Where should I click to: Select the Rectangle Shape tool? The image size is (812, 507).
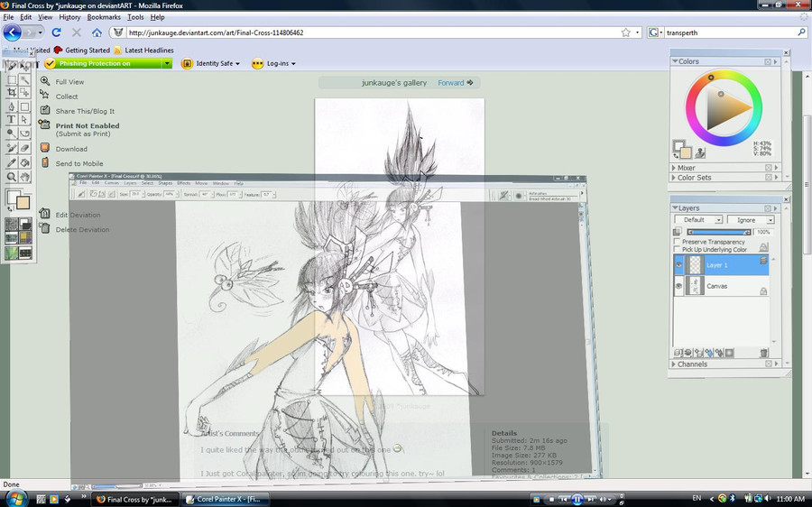(24, 106)
